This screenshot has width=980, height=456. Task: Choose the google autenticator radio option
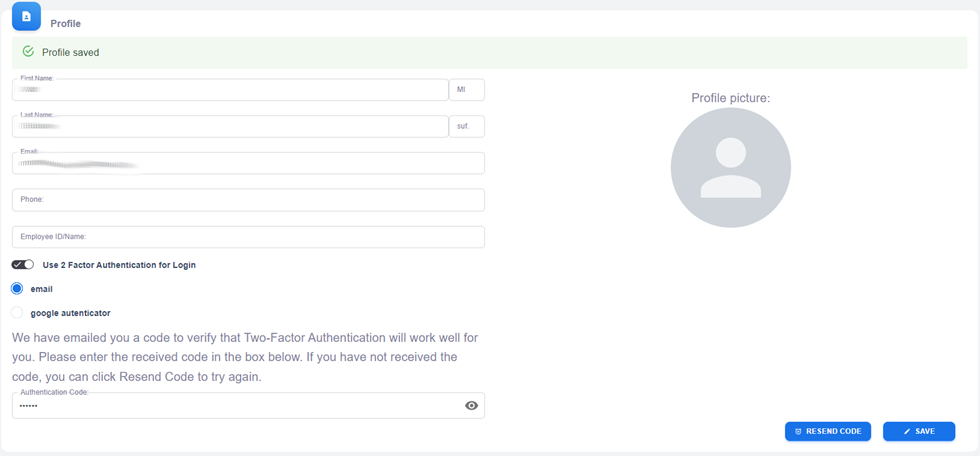17,313
